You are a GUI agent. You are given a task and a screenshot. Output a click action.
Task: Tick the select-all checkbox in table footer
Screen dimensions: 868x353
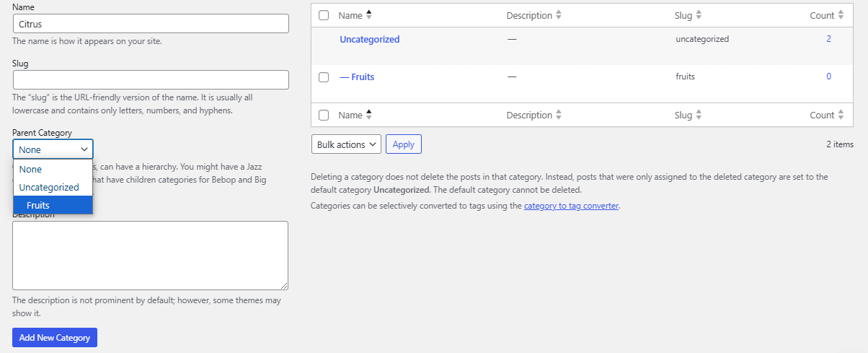pos(324,115)
